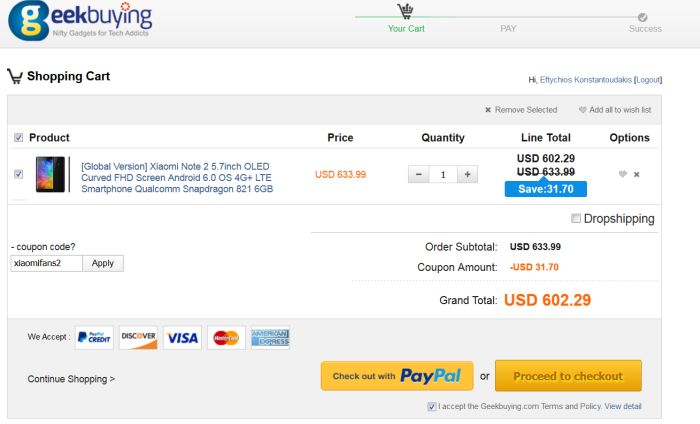Toggle the select-all Product checkbox
700x424 pixels.
(19, 138)
